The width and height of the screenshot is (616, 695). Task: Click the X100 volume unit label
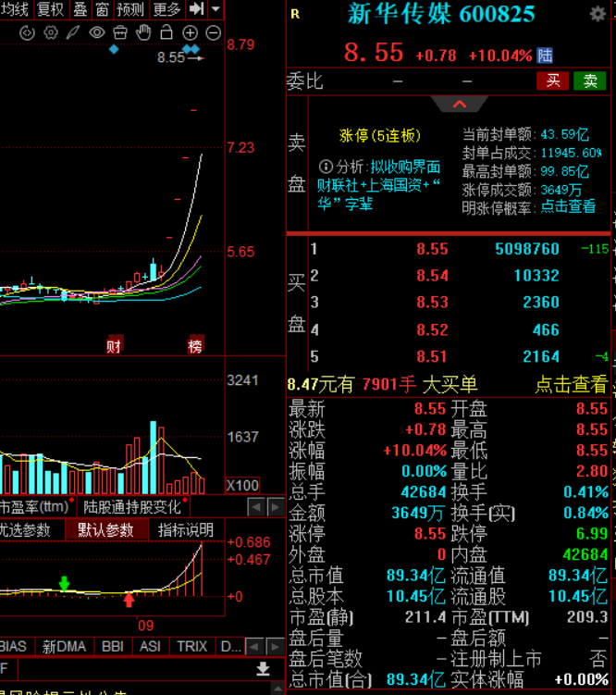(242, 485)
